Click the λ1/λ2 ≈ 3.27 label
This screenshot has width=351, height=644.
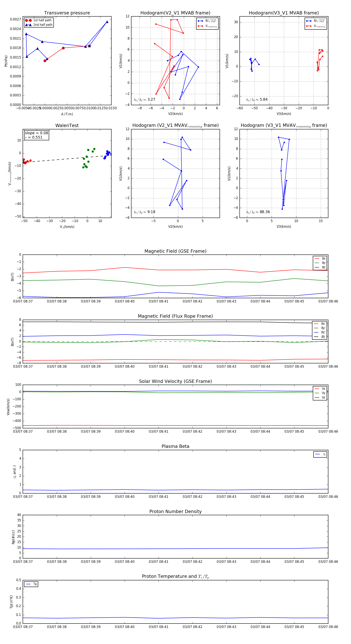pyautogui.click(x=144, y=100)
